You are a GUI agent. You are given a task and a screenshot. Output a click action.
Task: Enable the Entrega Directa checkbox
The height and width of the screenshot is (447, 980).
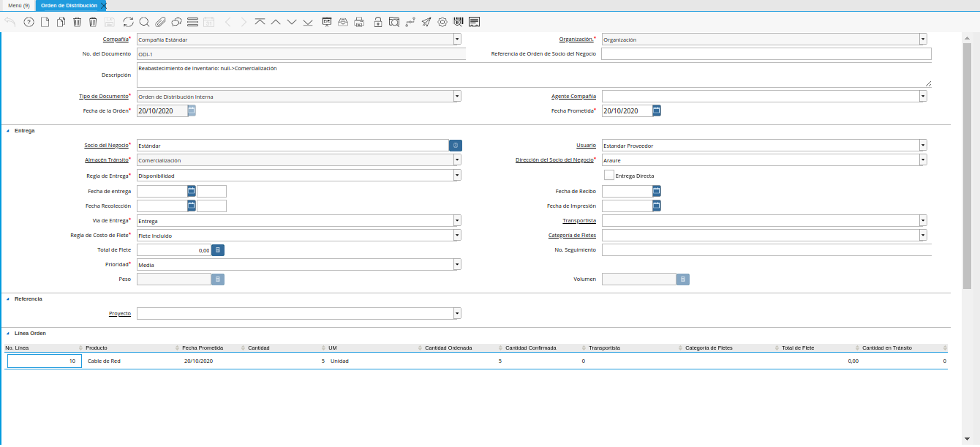(x=608, y=175)
